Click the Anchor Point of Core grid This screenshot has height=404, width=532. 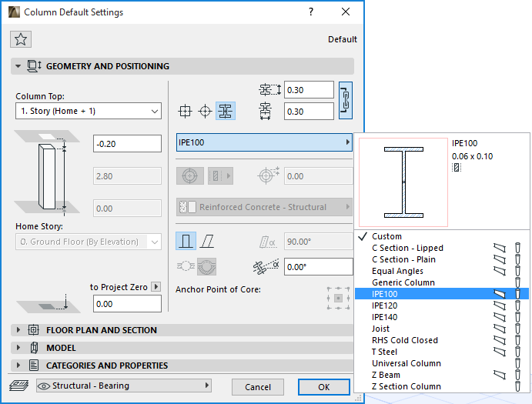pyautogui.click(x=338, y=298)
